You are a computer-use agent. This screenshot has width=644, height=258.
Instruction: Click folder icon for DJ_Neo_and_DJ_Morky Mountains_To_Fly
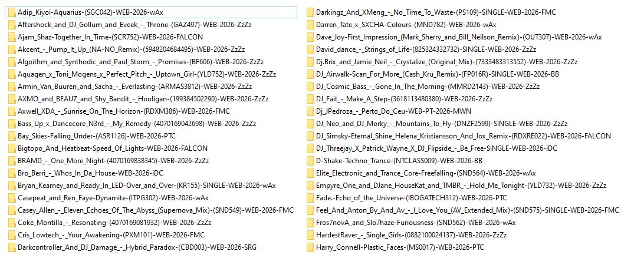(x=310, y=124)
